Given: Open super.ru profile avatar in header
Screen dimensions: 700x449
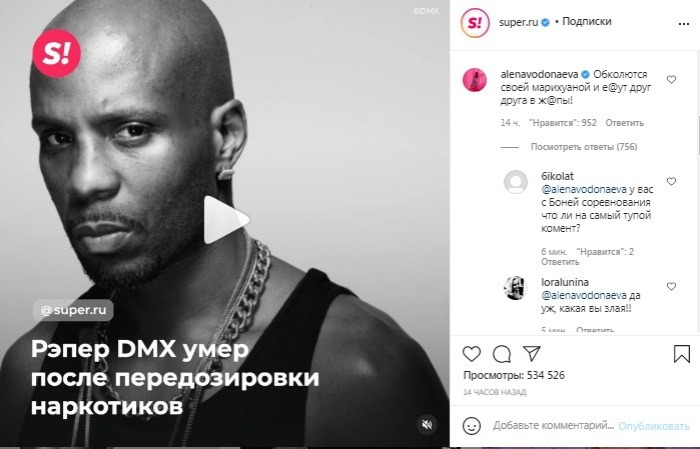Looking at the screenshot, I should (475, 23).
